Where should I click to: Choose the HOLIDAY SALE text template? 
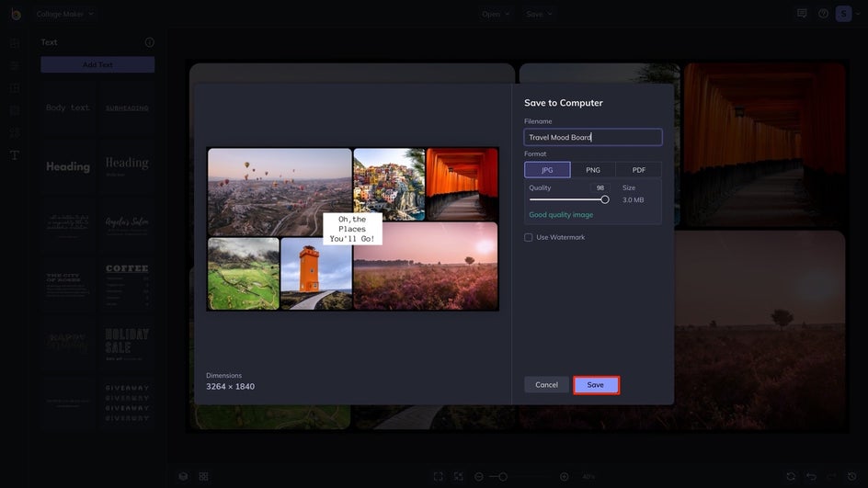pyautogui.click(x=127, y=344)
